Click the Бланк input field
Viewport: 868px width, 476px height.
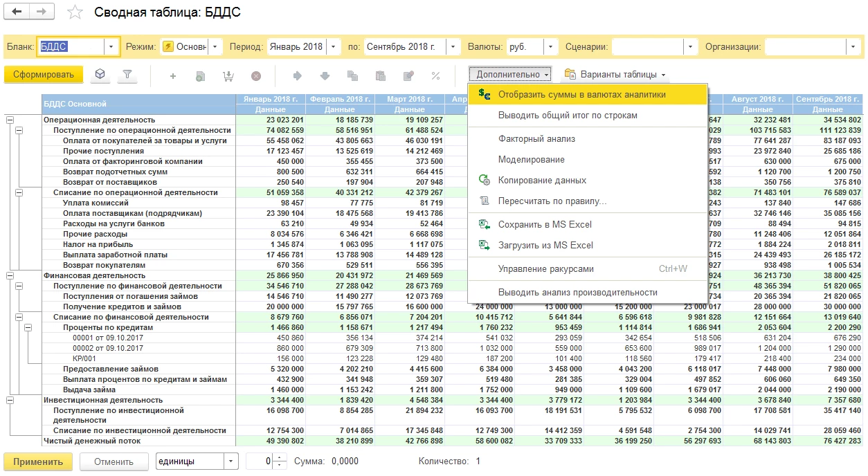click(71, 47)
